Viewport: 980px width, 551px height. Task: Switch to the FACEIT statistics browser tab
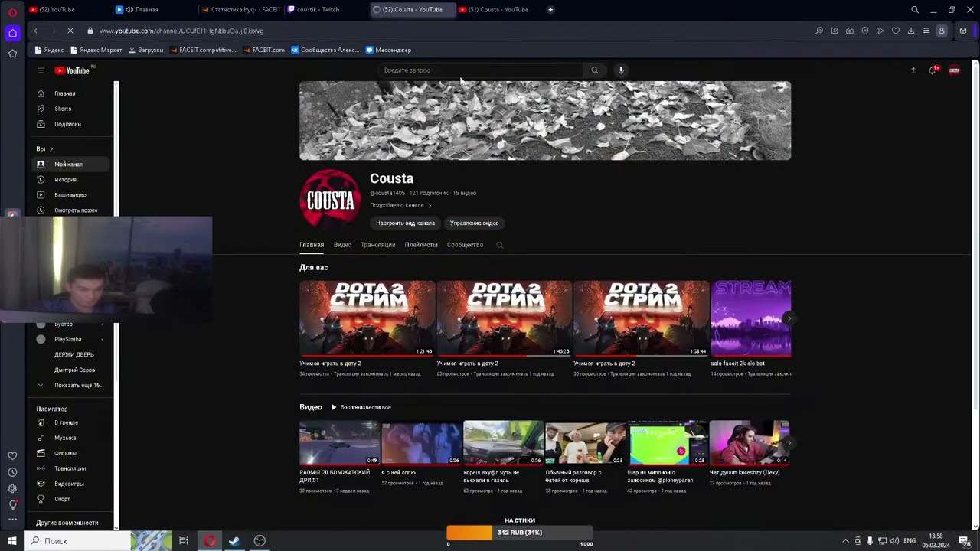(240, 10)
